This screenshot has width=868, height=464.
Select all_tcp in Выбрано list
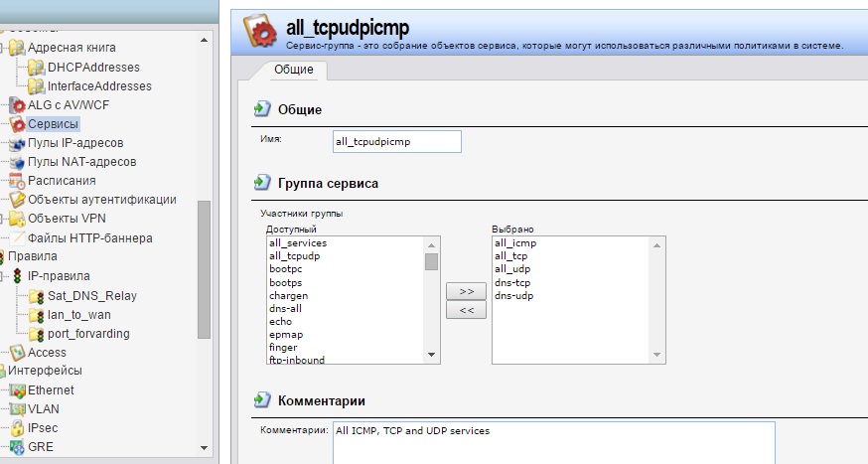pos(510,255)
